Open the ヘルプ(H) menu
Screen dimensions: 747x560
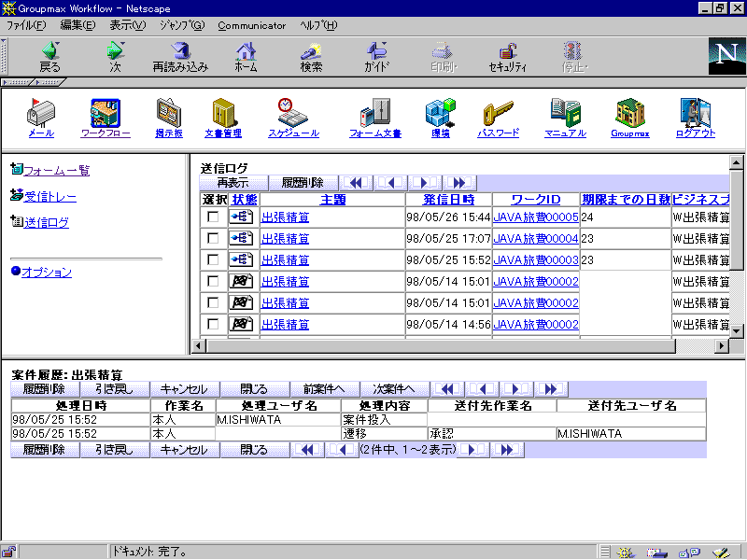tap(318, 25)
